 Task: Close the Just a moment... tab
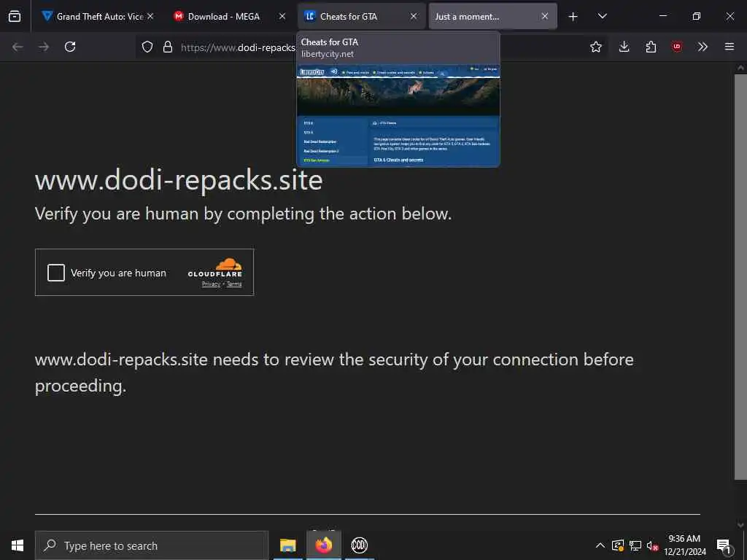[544, 16]
